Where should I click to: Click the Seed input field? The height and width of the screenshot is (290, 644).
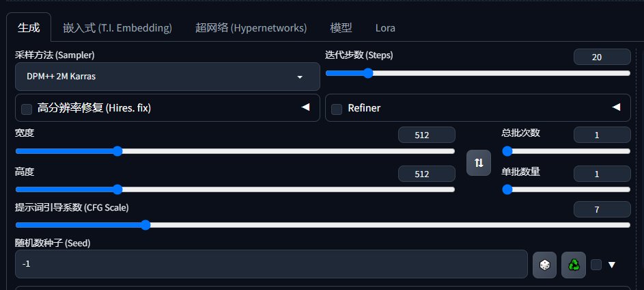pyautogui.click(x=271, y=264)
